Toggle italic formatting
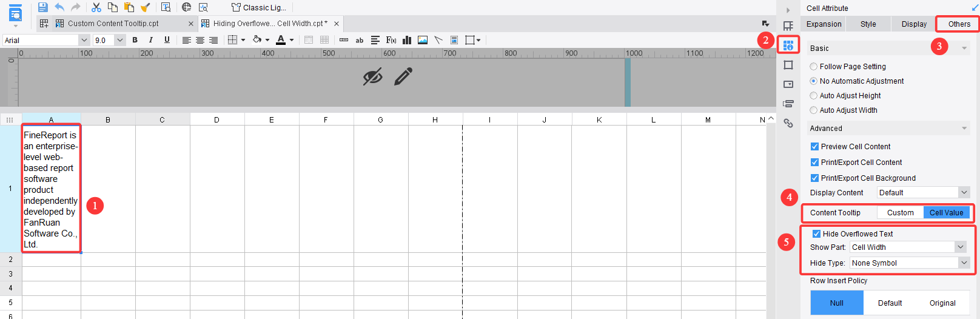 [150, 40]
